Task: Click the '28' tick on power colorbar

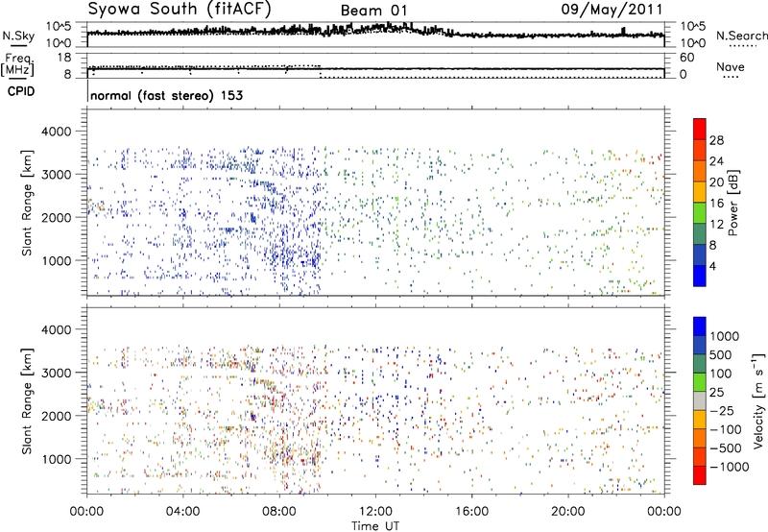Action: (716, 140)
